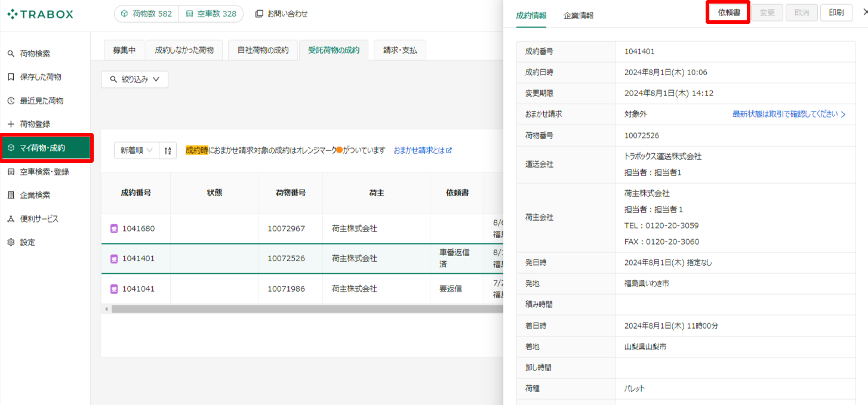868x405 pixels.
Task: Click the 空車検索・登録 truck icon
Action: click(11, 172)
